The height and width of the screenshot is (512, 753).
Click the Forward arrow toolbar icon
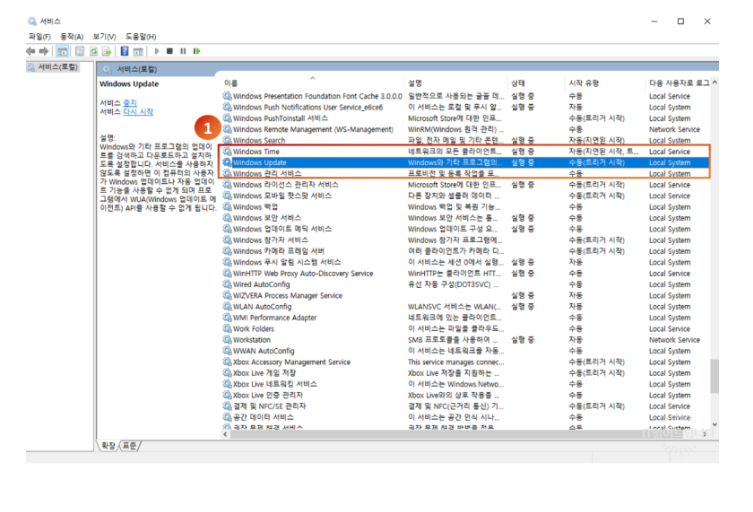tap(44, 51)
